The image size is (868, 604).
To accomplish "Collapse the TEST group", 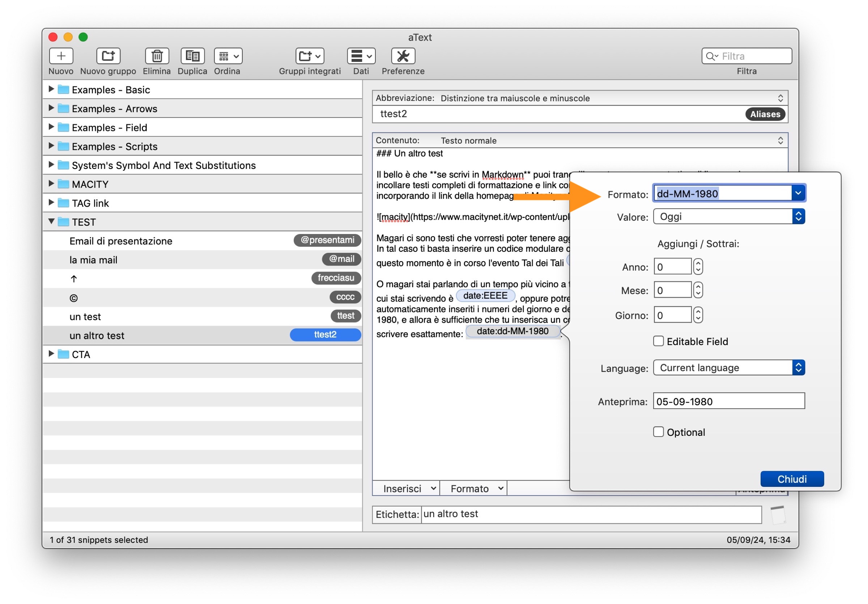I will (x=51, y=221).
